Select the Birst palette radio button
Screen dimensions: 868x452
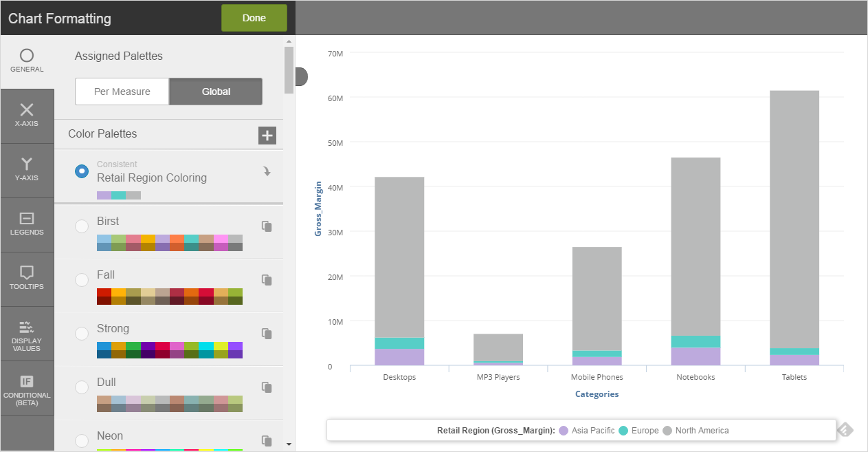(82, 226)
